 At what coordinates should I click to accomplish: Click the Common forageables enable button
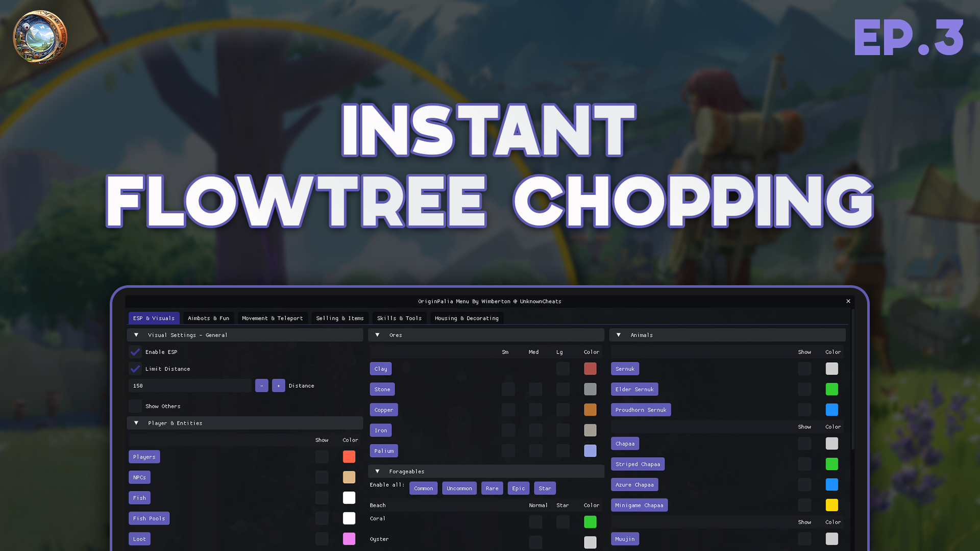(423, 488)
